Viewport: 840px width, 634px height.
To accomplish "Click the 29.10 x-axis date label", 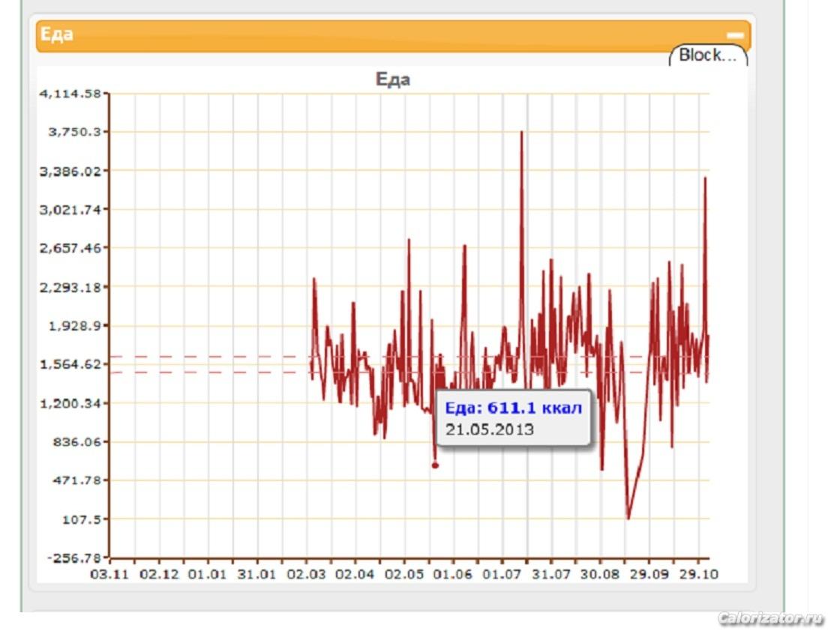I will pyautogui.click(x=697, y=574).
